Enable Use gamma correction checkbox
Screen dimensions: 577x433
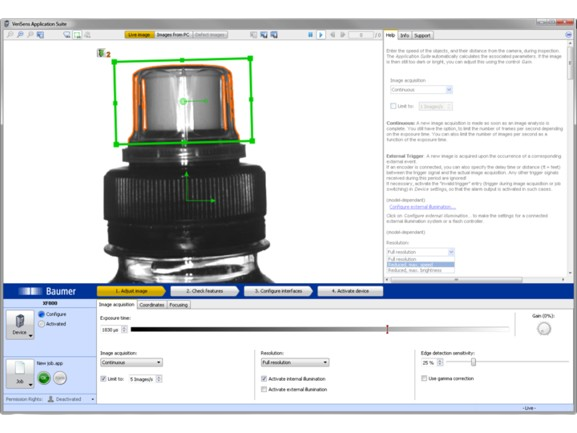point(424,378)
